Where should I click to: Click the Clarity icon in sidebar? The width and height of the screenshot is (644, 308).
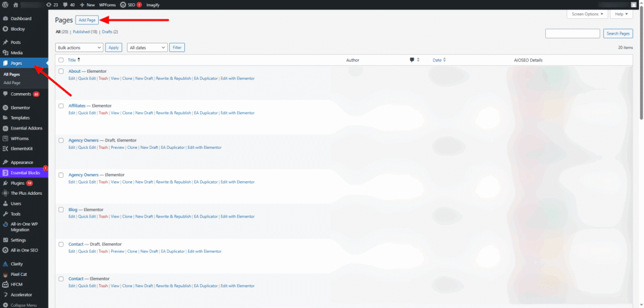pyautogui.click(x=5, y=263)
